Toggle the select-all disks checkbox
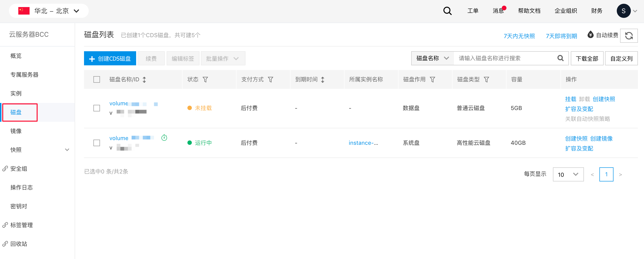Screen dimensions: 644x259 96,80
